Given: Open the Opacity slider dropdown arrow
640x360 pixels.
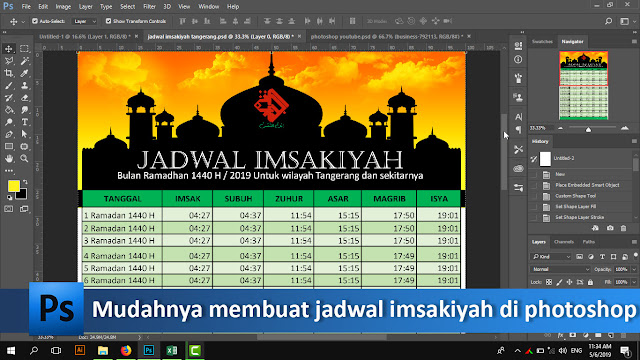Looking at the screenshot, I should (x=634, y=269).
